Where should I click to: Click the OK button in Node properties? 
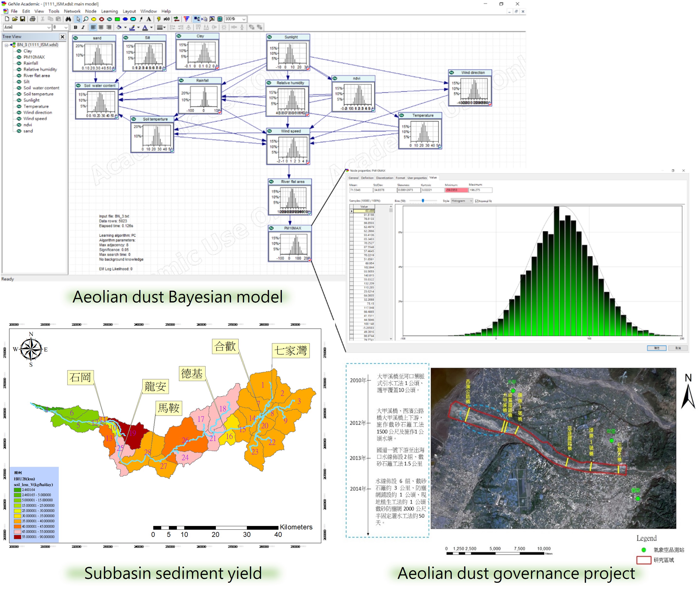(x=656, y=348)
